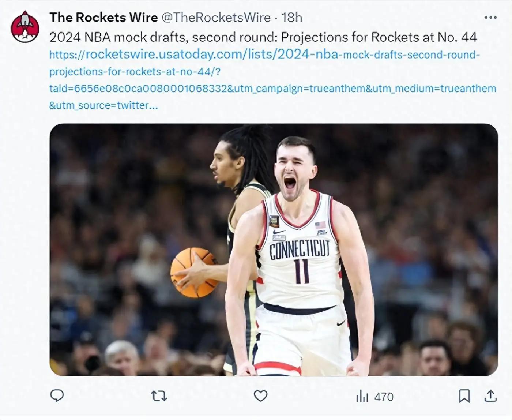Click the taid utm_campaign link line

(x=272, y=89)
